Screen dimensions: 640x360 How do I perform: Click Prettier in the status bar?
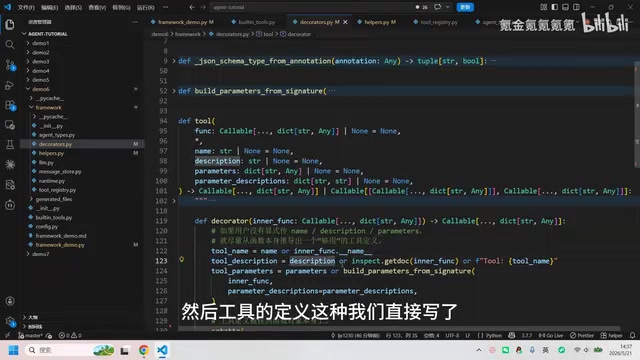(x=582, y=336)
